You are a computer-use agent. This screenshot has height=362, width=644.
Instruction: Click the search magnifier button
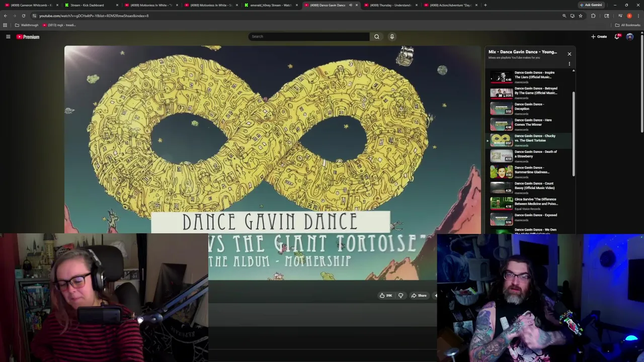(x=376, y=36)
